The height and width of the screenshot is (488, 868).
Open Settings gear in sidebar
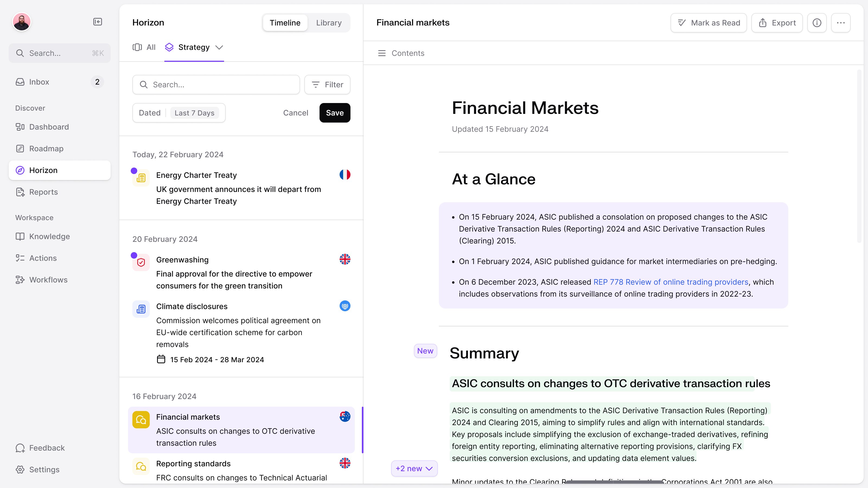click(44, 469)
